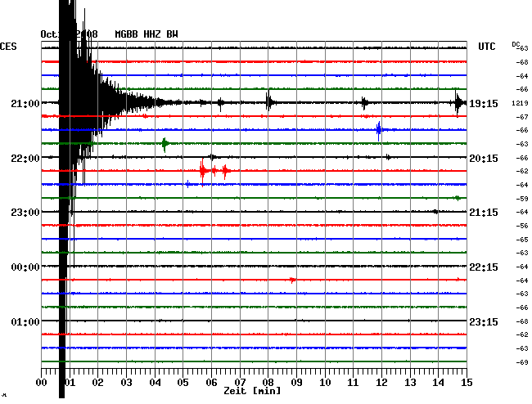The image size is (532, 404).
Task: Click the 20:15 UTC time label
Action: [484, 159]
